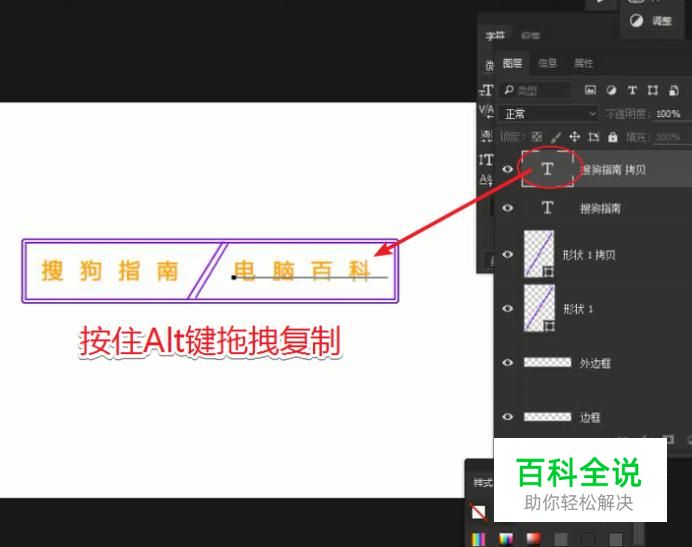
Task: Click the 边框 layer name
Action: tap(590, 417)
